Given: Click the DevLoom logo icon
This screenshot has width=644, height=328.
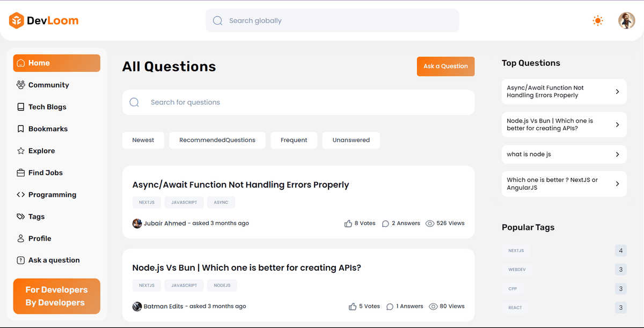Looking at the screenshot, I should (17, 21).
